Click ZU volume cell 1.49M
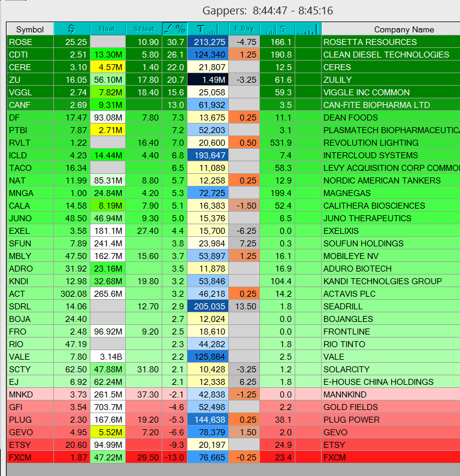The width and height of the screenshot is (460, 476). pos(208,80)
